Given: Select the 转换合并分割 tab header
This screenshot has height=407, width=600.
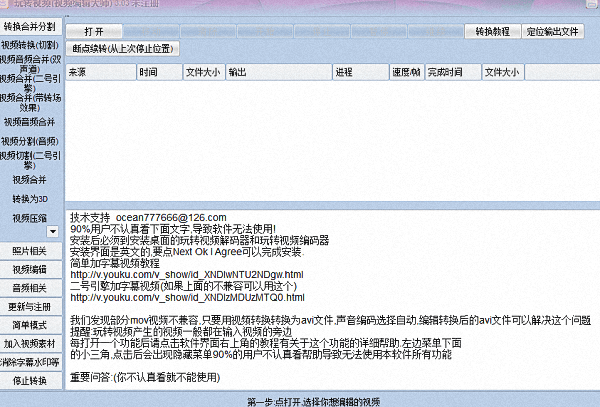Looking at the screenshot, I should (x=29, y=25).
